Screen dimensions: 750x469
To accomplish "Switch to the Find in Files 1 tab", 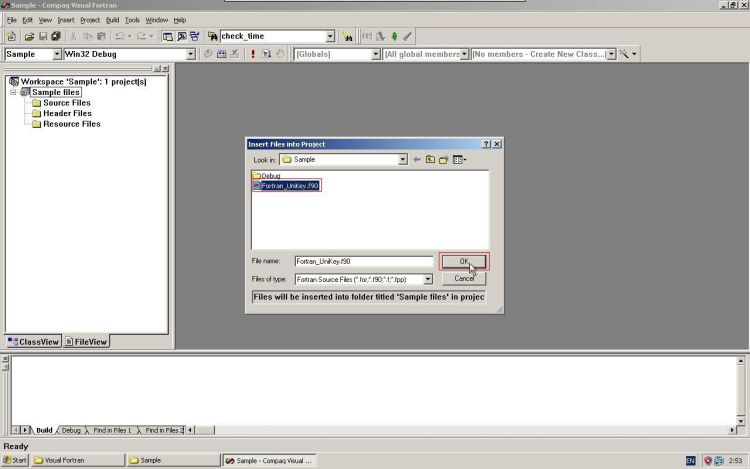I will pos(112,430).
